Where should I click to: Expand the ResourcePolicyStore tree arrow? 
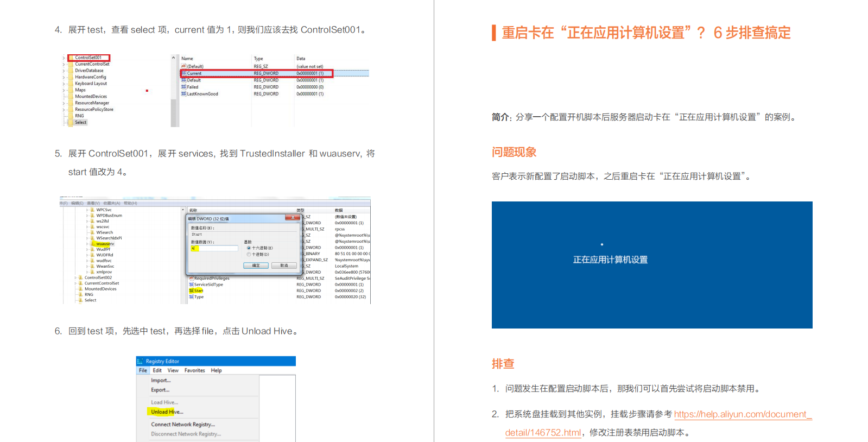64,110
